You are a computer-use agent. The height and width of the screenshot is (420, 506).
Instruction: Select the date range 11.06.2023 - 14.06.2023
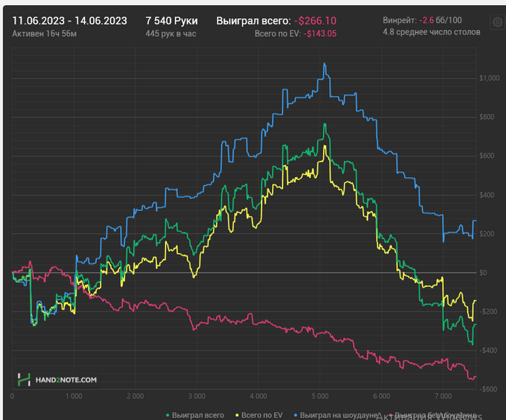coord(69,21)
